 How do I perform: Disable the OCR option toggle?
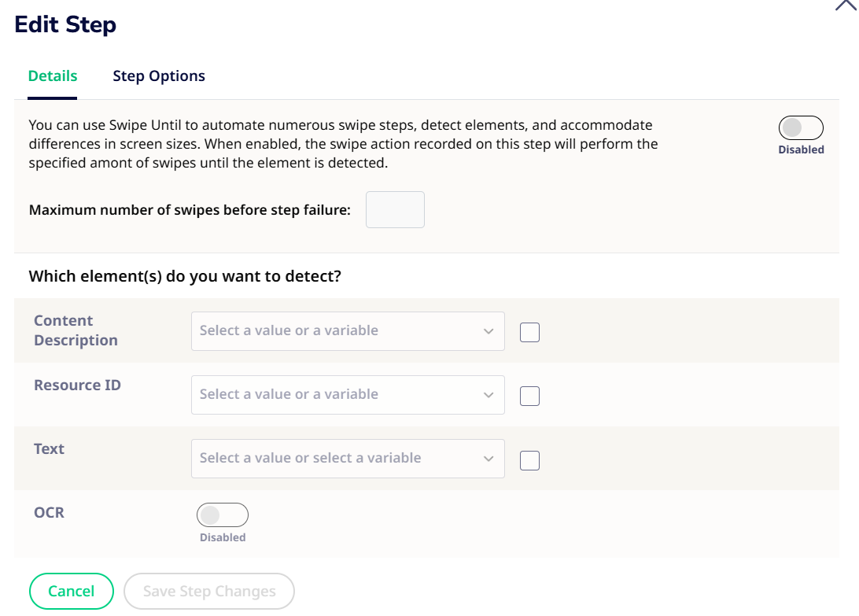click(x=223, y=515)
